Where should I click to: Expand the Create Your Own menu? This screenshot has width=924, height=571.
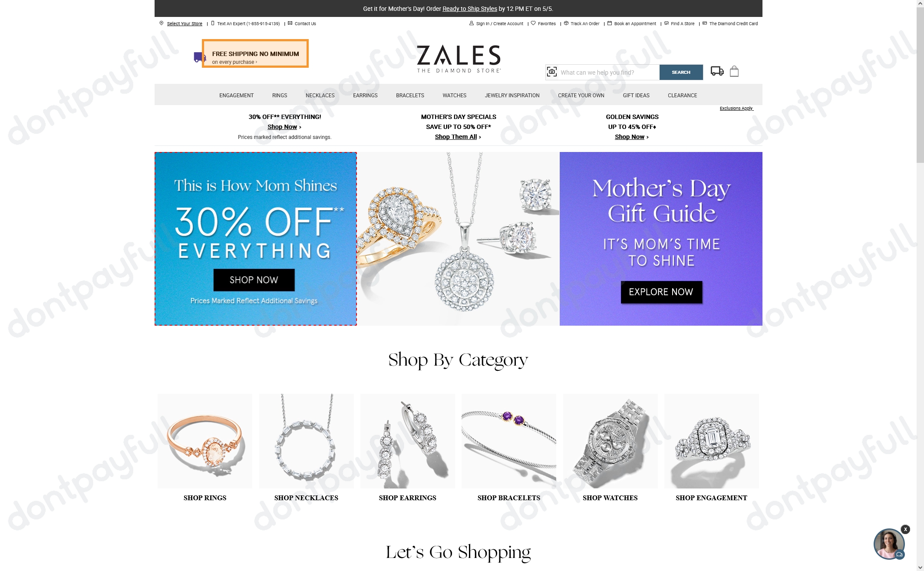click(581, 95)
